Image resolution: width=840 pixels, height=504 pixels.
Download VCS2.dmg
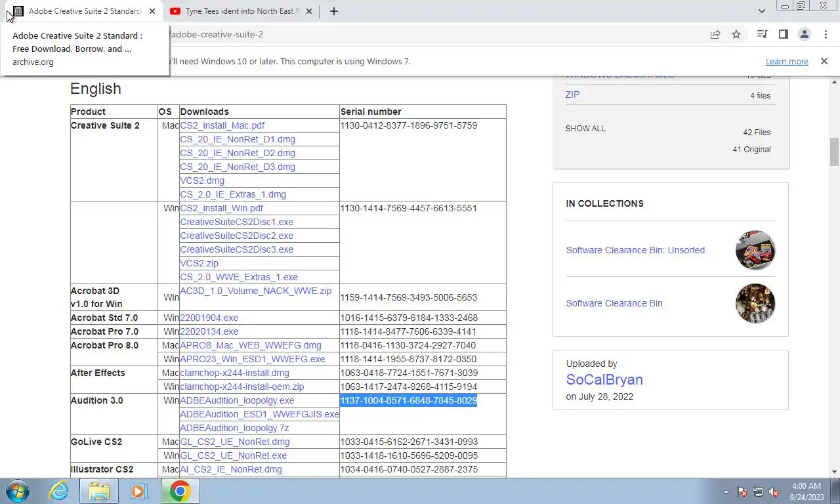[202, 180]
